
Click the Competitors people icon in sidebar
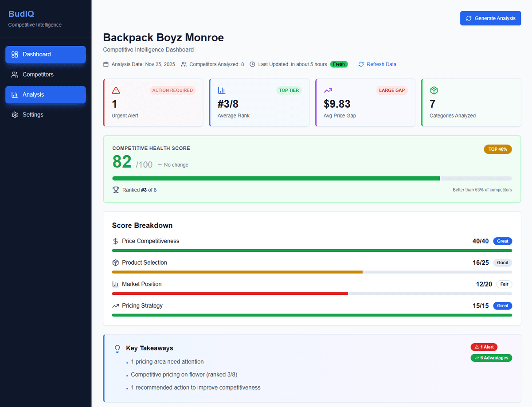pos(14,74)
